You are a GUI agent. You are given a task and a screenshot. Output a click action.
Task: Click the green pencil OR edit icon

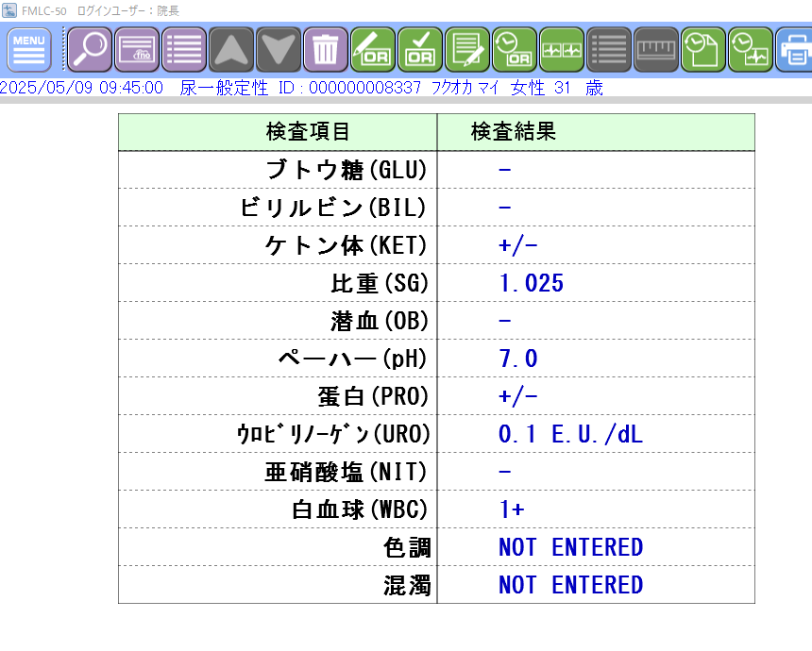373,50
